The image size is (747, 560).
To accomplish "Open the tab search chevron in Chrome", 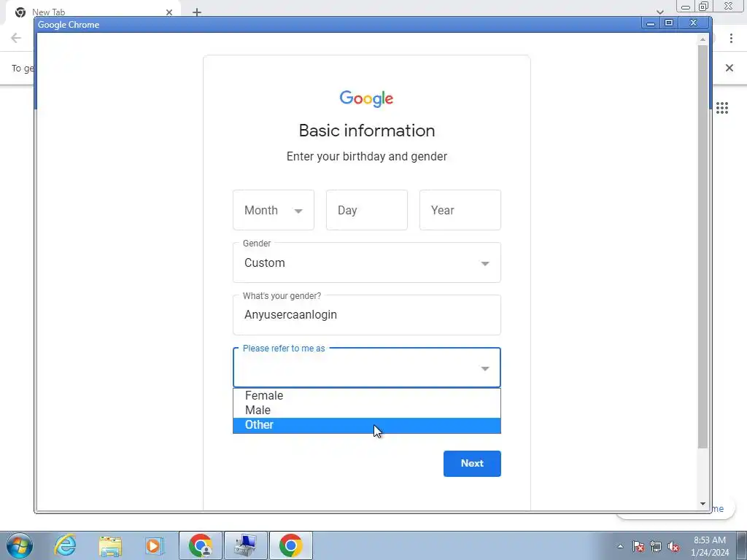I will click(659, 12).
